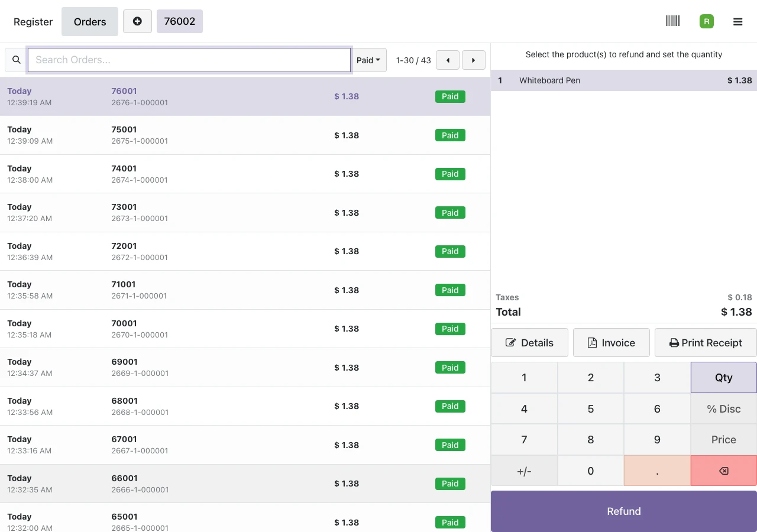Select order 73001 row
The image size is (757, 532).
pyautogui.click(x=245, y=213)
